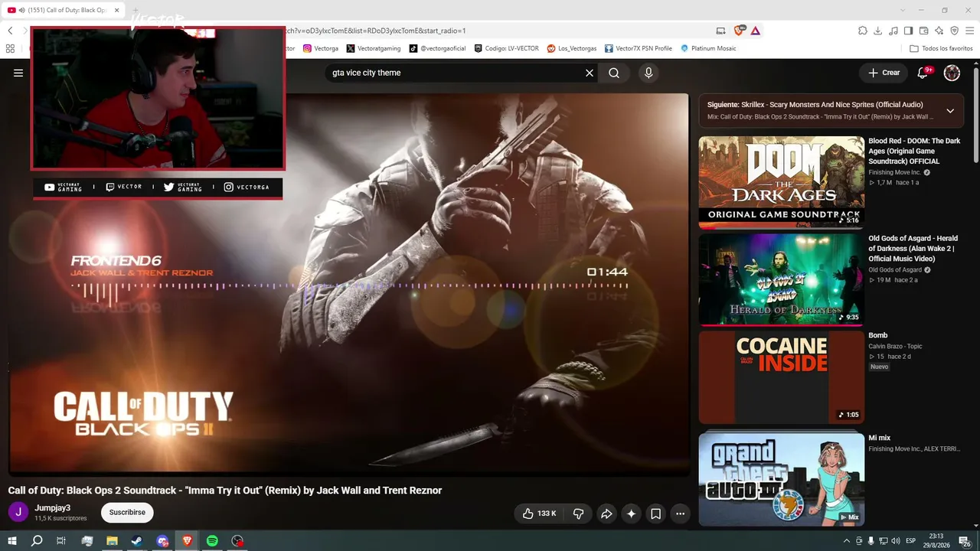Open the Vectoratgaming X bookmark
The image size is (980, 551).
(374, 48)
